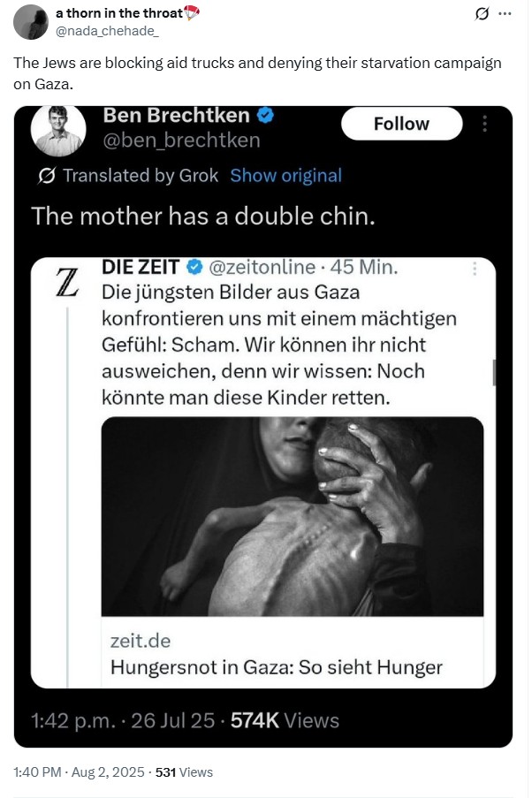The width and height of the screenshot is (532, 798).
Task: Click the Grok icon beside the top-right more button
Action: [x=483, y=14]
